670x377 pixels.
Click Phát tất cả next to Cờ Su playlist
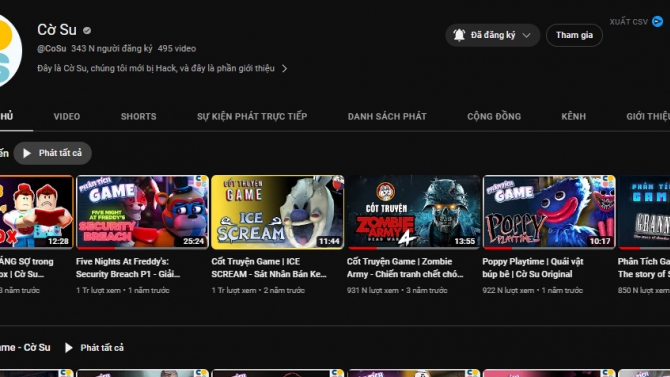click(94, 348)
